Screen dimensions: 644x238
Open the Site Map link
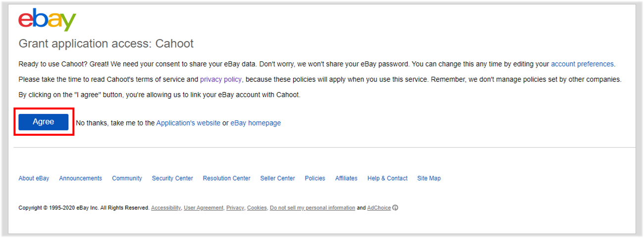coord(429,178)
